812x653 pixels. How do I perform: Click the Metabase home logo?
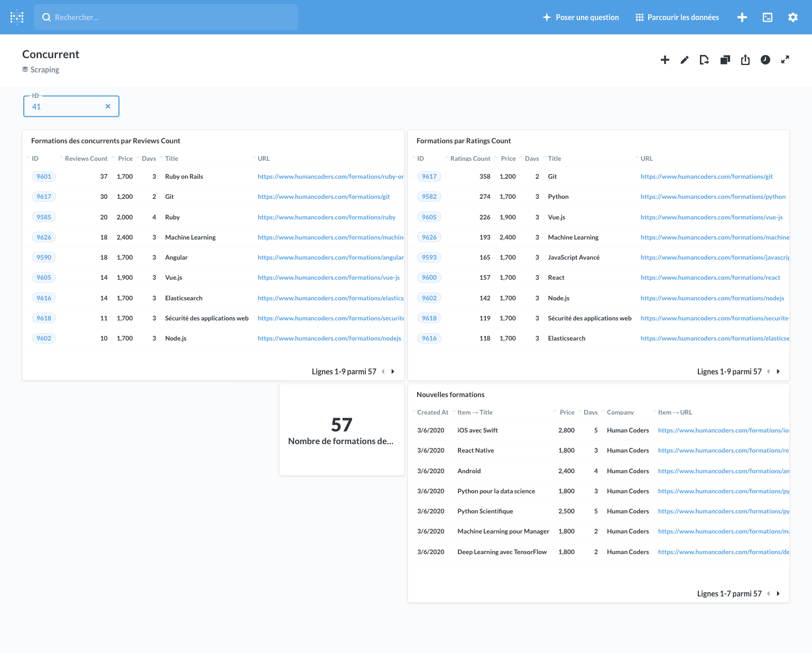17,17
